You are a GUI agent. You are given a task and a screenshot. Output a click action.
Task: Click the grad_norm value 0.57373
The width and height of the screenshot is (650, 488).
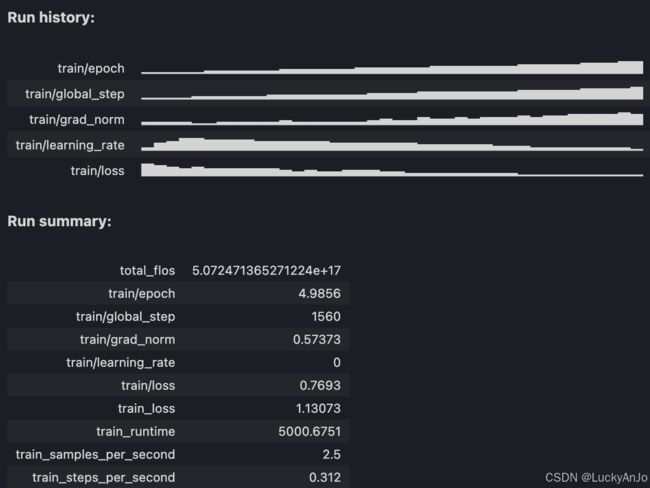click(x=317, y=340)
